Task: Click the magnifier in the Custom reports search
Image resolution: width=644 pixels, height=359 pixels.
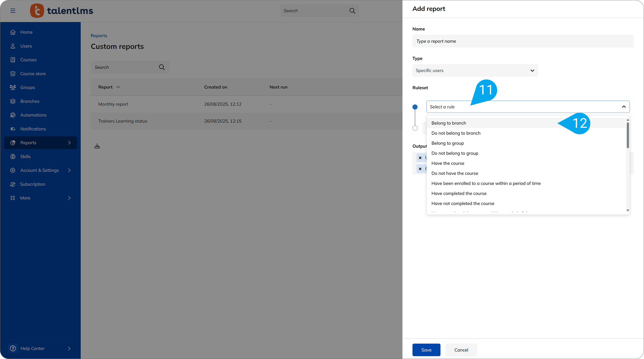Action: pyautogui.click(x=162, y=67)
